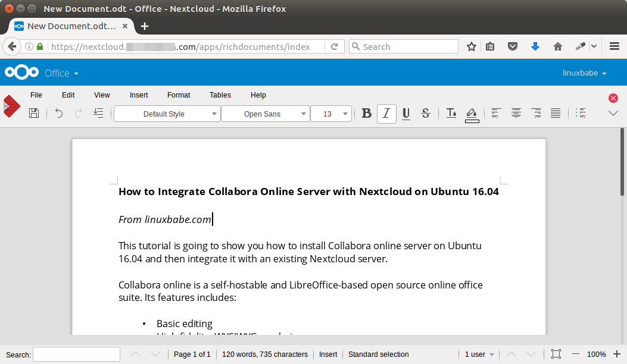Click the linuxbabe user account button
Viewport: 627px width, 364px height.
584,73
